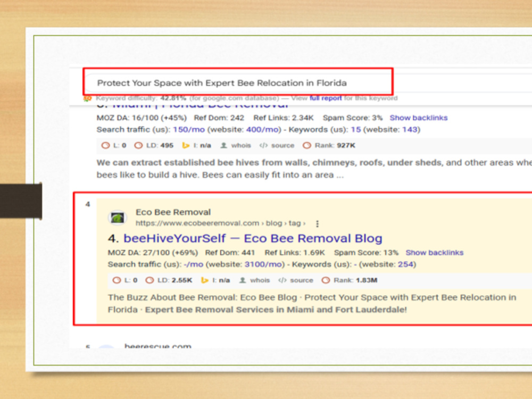Click the website keywords '143' link
The image size is (532, 399).
click(410, 130)
